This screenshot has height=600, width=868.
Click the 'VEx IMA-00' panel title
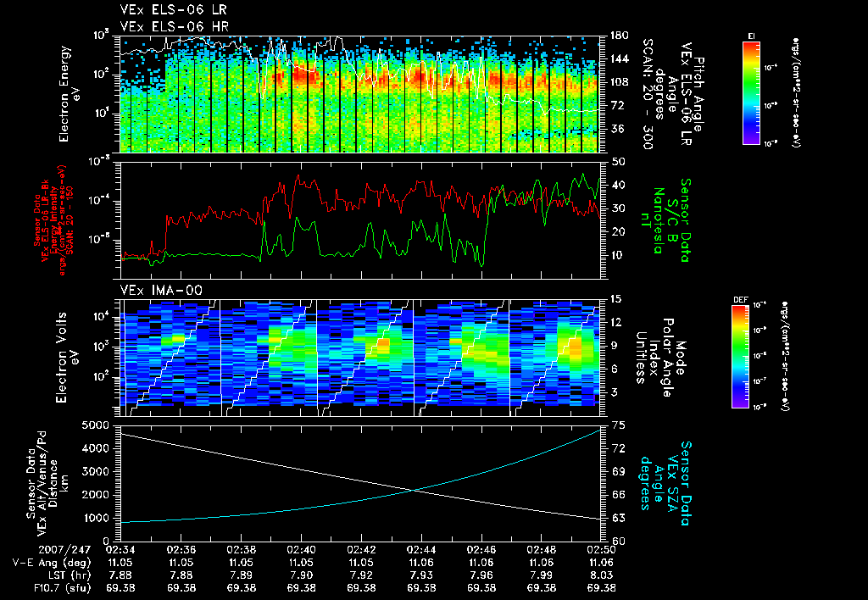161,291
